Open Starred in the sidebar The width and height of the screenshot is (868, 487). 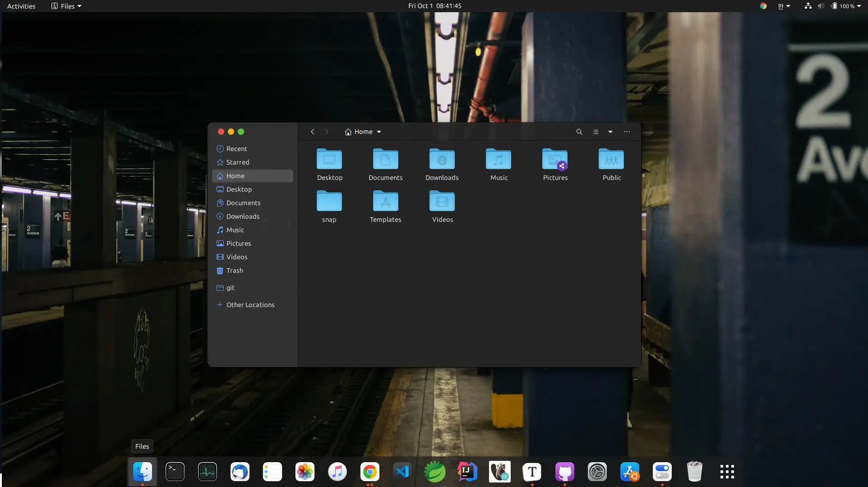click(237, 162)
